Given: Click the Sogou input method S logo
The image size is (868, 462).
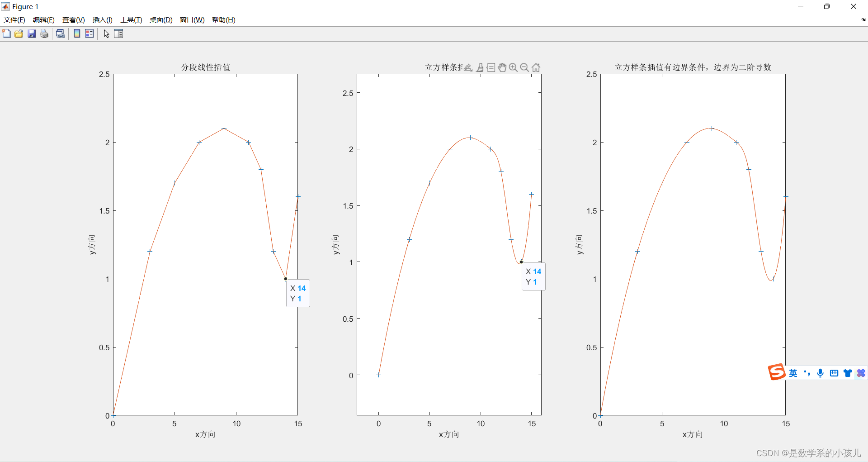Looking at the screenshot, I should [777, 372].
